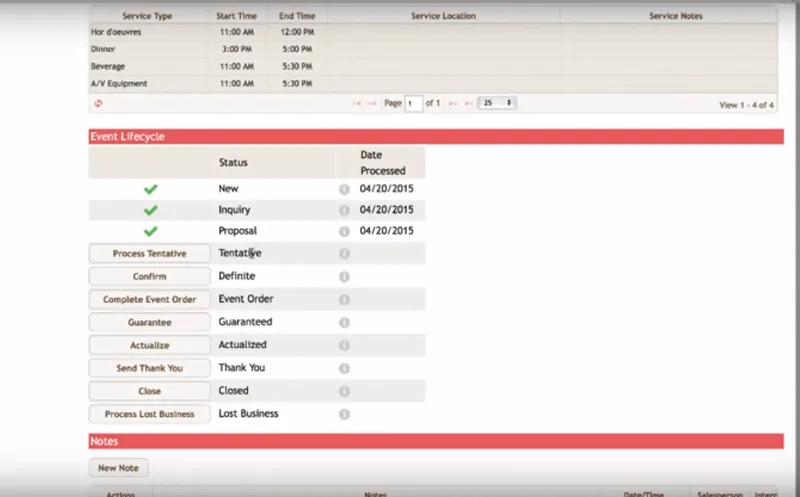The image size is (800, 497).
Task: Click the Send Thank You button
Action: [x=149, y=368]
